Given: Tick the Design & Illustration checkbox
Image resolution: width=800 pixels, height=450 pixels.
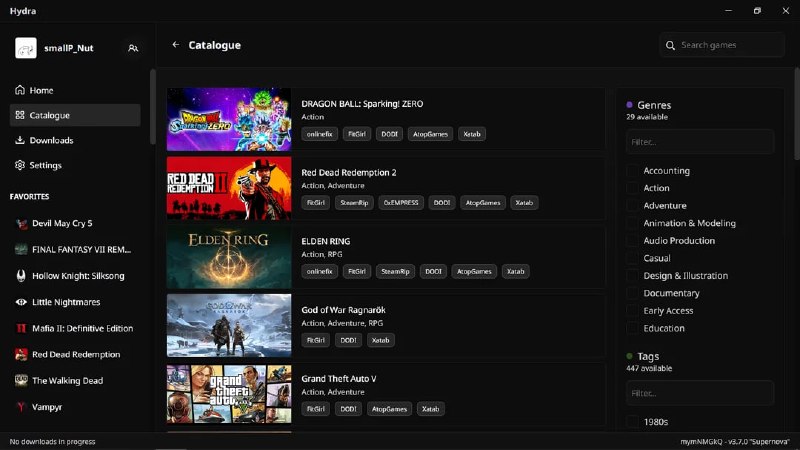Looking at the screenshot, I should click(632, 276).
